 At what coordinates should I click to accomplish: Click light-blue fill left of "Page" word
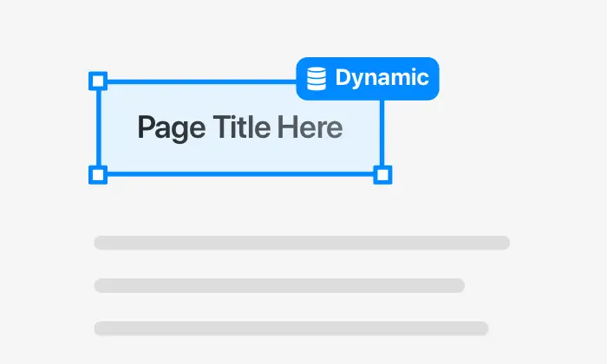[118, 127]
